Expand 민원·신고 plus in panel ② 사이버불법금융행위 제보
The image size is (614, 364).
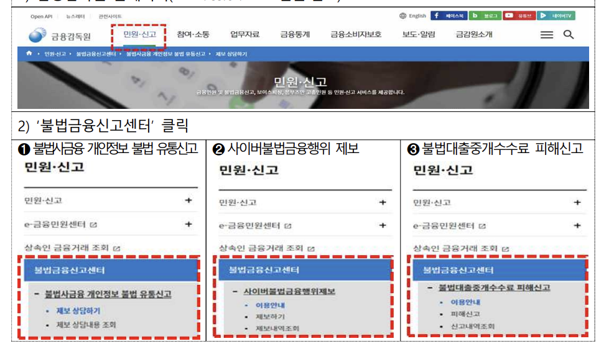(x=383, y=203)
